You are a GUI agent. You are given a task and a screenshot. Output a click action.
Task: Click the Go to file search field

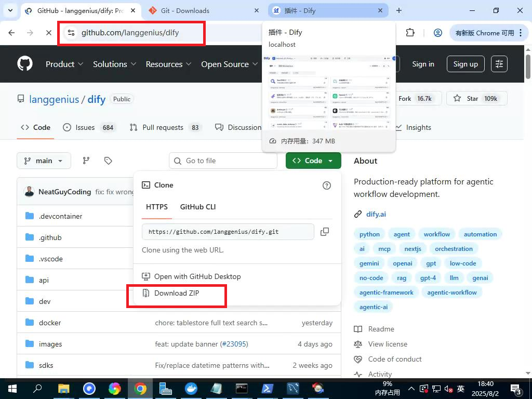tap(223, 161)
